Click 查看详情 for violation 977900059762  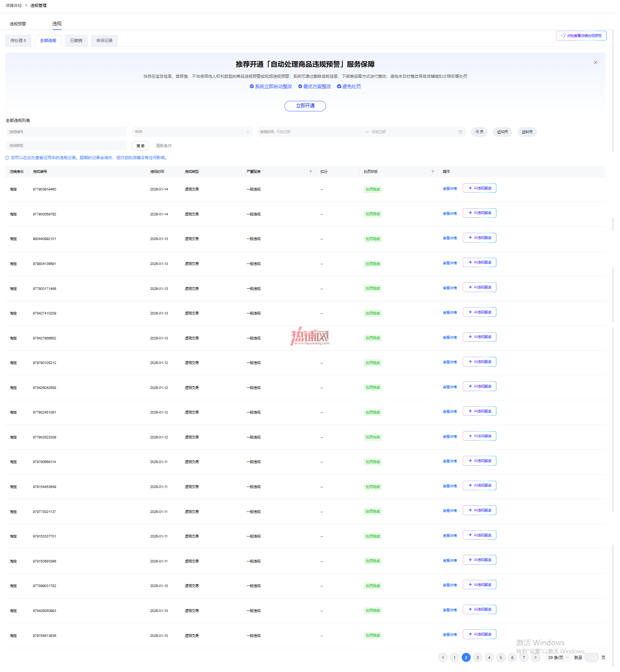pyautogui.click(x=450, y=214)
